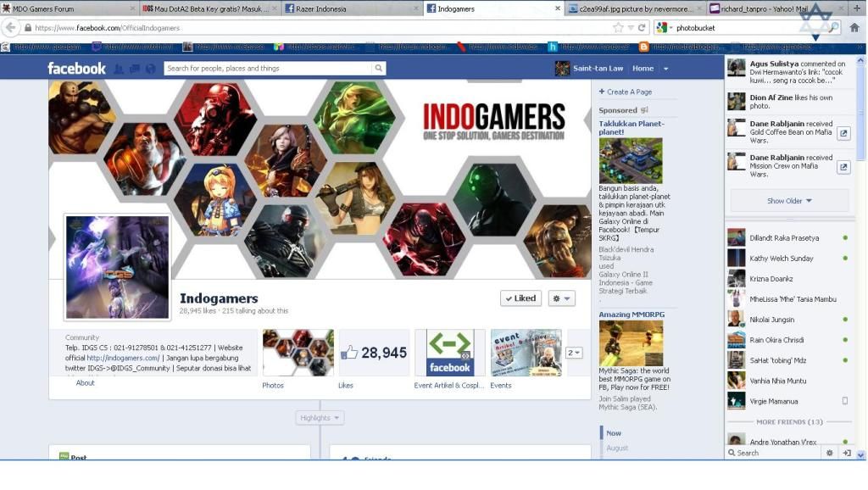Open URL history dropdown arrow
868x490 pixels.
631,28
